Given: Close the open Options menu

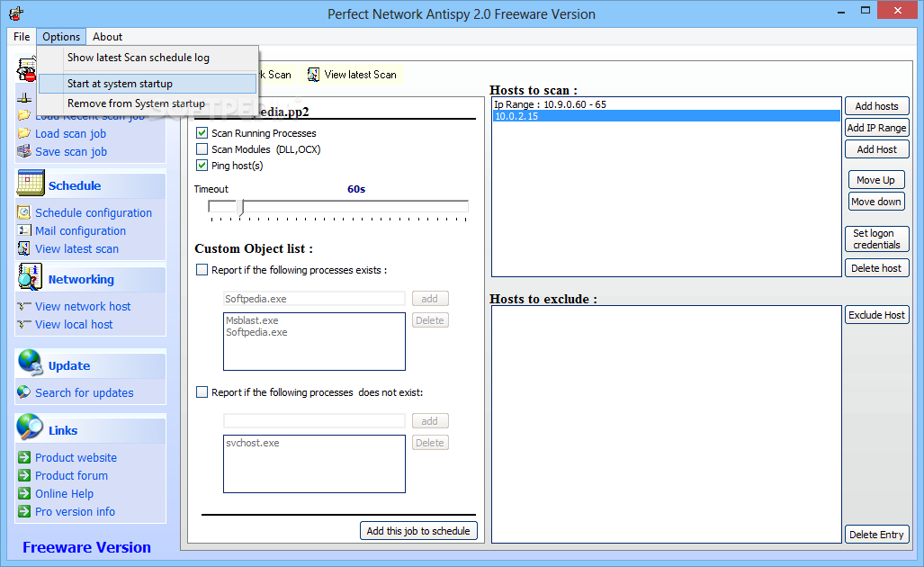Looking at the screenshot, I should [61, 37].
